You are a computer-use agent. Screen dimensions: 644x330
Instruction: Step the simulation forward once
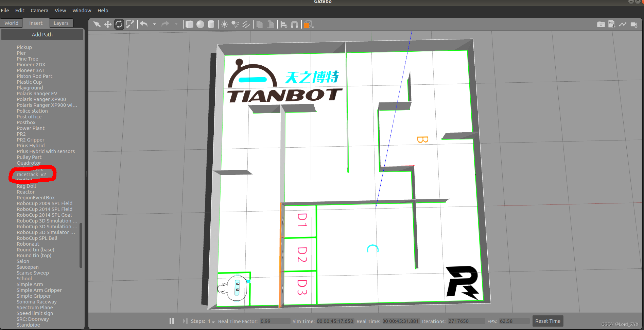pos(185,321)
